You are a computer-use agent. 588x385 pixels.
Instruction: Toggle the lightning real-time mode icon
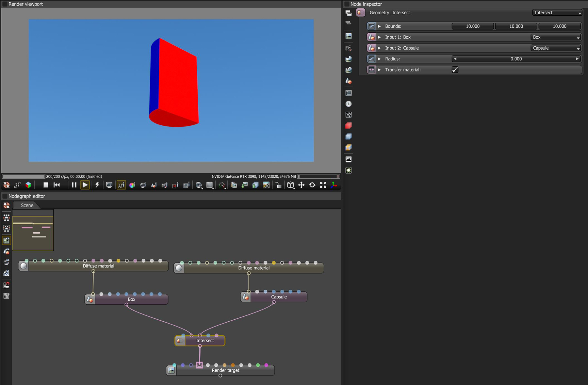[97, 185]
